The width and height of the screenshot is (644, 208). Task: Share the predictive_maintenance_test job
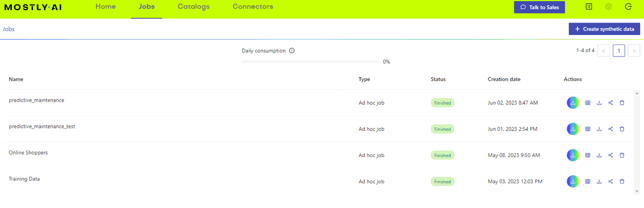click(x=611, y=129)
